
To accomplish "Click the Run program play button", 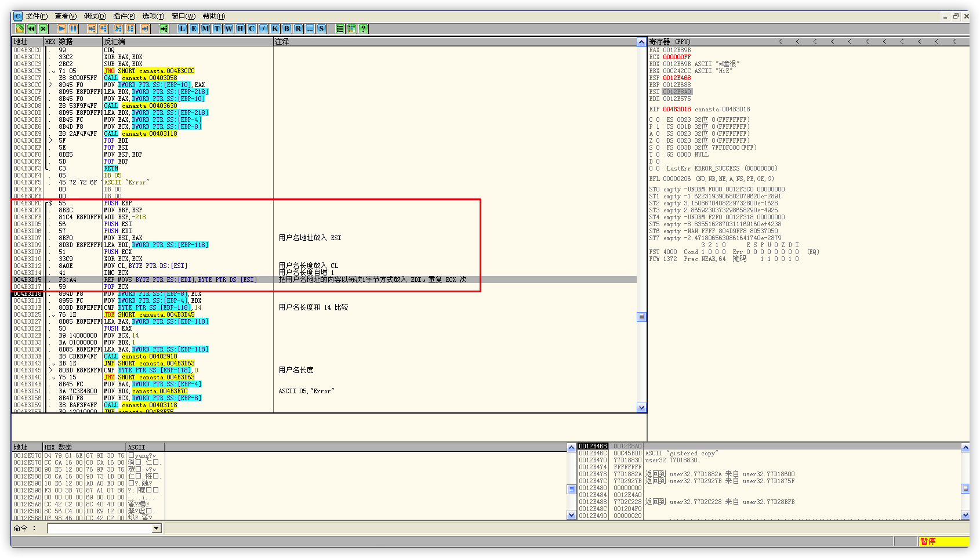I will click(x=61, y=28).
